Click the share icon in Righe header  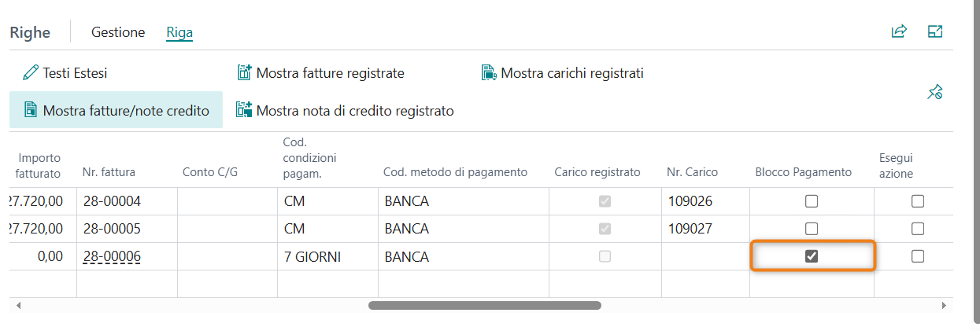click(x=899, y=31)
